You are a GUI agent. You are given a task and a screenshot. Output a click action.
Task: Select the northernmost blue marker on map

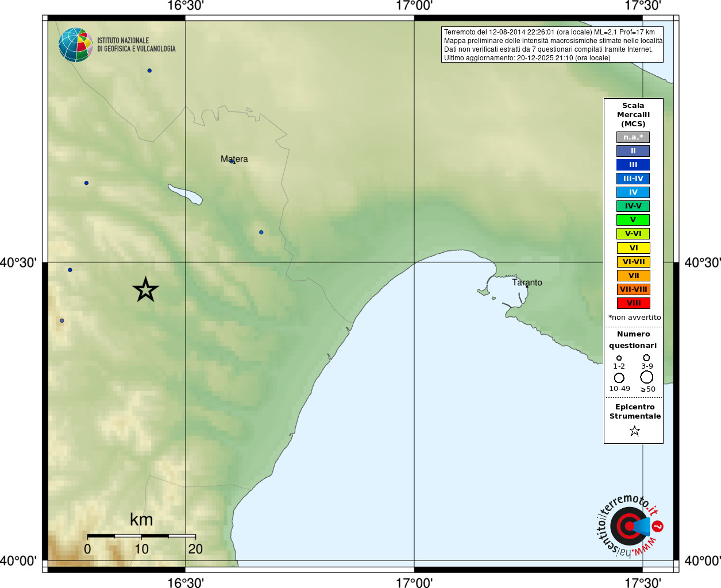coord(149,71)
